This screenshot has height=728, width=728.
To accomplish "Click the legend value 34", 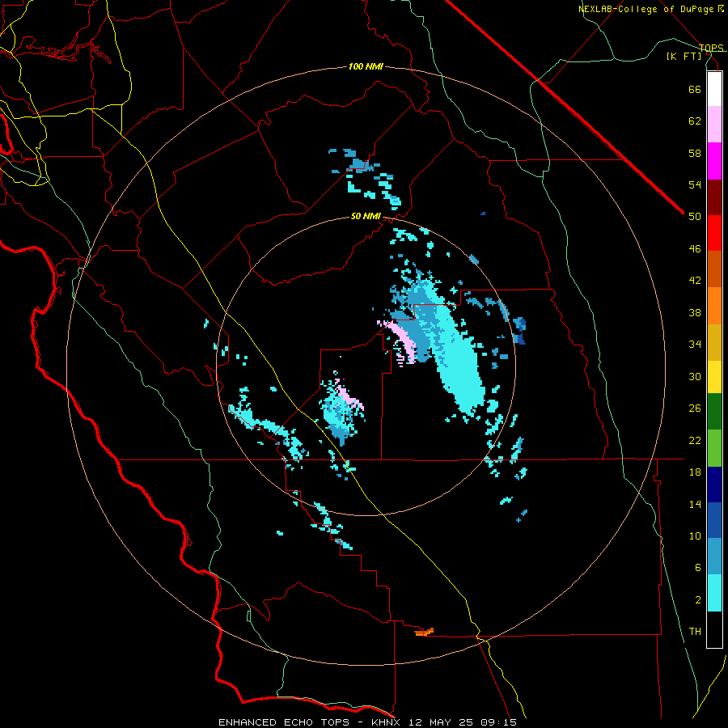I will tap(695, 345).
